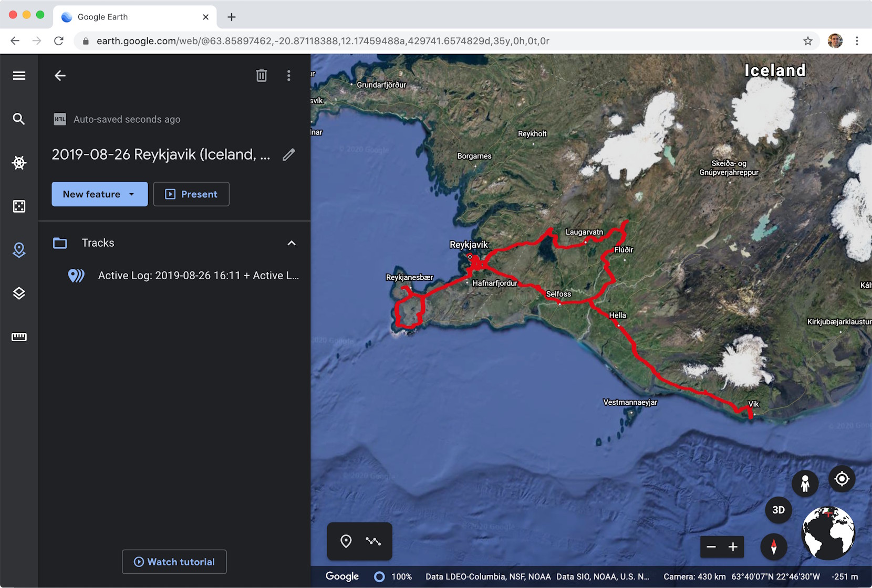Open the New feature dropdown

(x=100, y=194)
